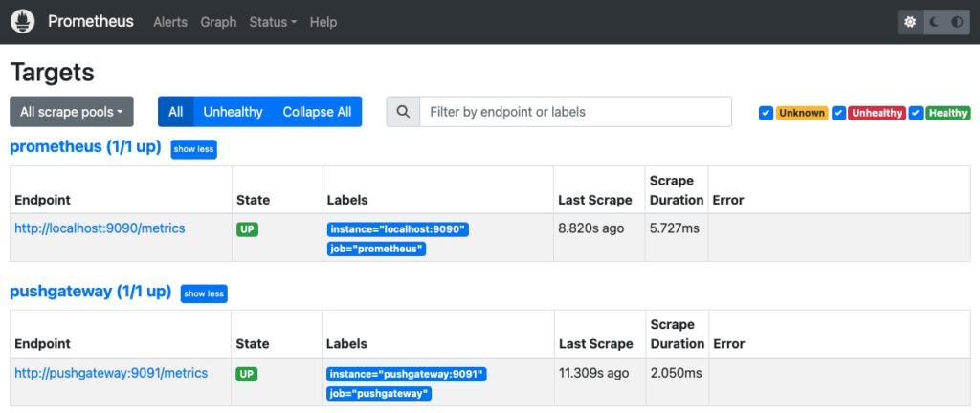This screenshot has height=413, width=980.
Task: Uncheck the Unknown state checkbox
Action: click(x=766, y=113)
